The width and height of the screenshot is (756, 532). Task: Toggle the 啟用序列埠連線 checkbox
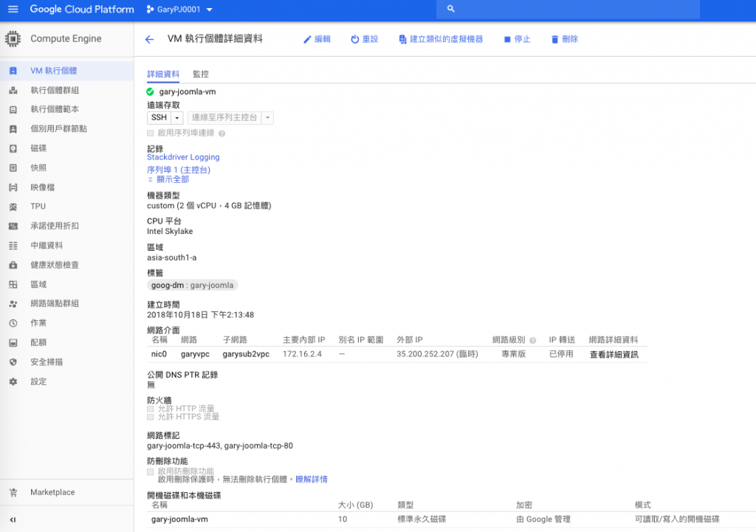pyautogui.click(x=151, y=134)
